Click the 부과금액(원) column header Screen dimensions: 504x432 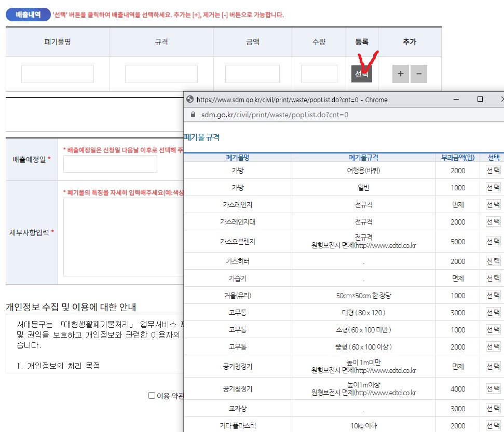point(458,157)
